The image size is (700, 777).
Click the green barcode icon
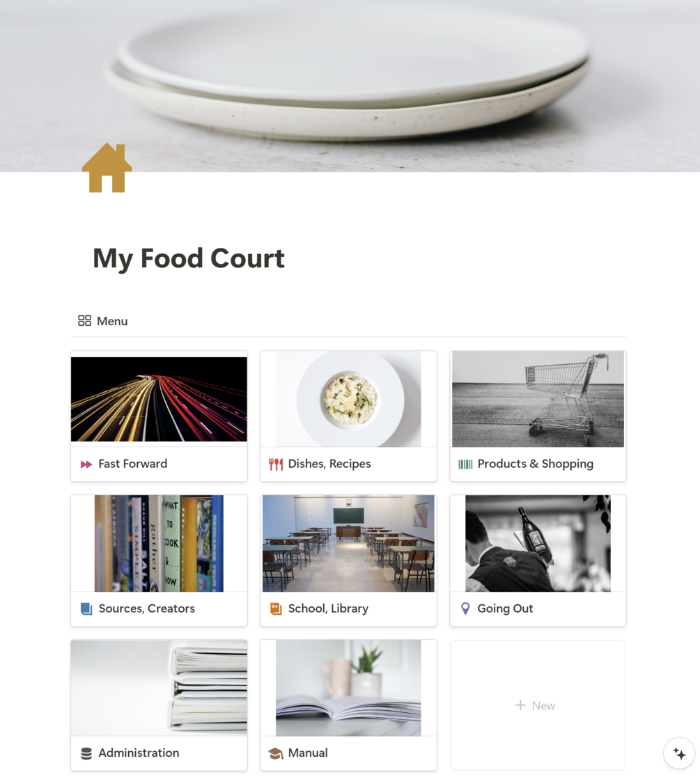point(465,464)
